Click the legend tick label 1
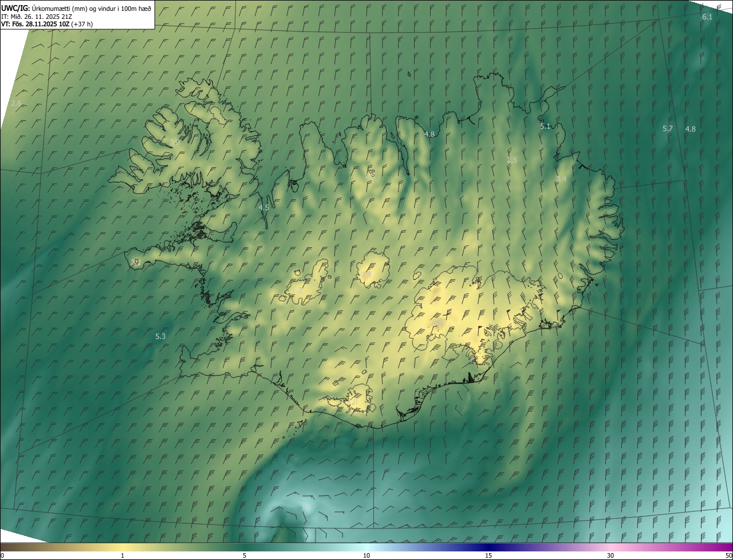The image size is (733, 560). [x=122, y=556]
